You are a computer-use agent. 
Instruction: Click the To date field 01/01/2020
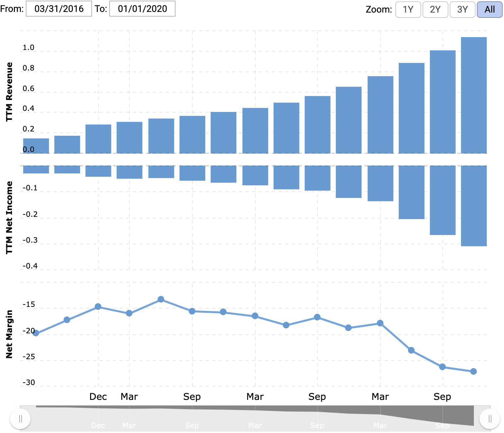(x=142, y=9)
